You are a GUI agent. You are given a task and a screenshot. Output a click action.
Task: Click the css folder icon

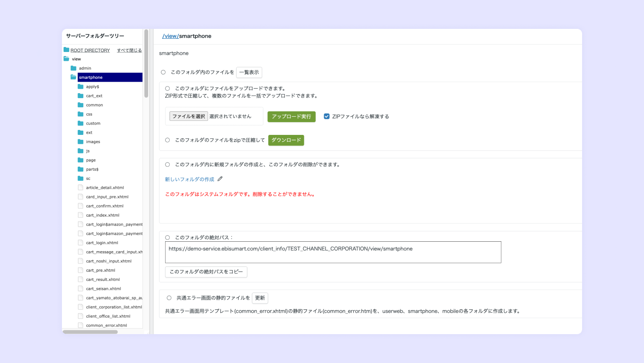tap(80, 114)
